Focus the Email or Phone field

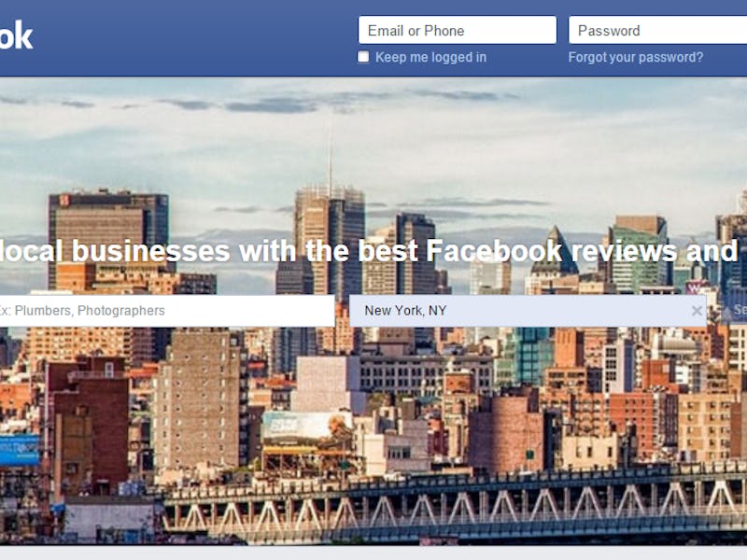click(x=458, y=30)
